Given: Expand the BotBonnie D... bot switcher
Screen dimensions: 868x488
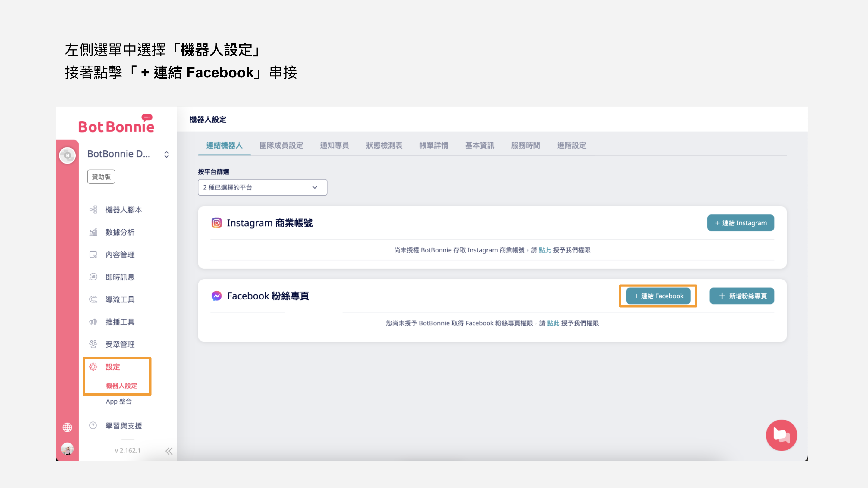Looking at the screenshot, I should coord(166,154).
